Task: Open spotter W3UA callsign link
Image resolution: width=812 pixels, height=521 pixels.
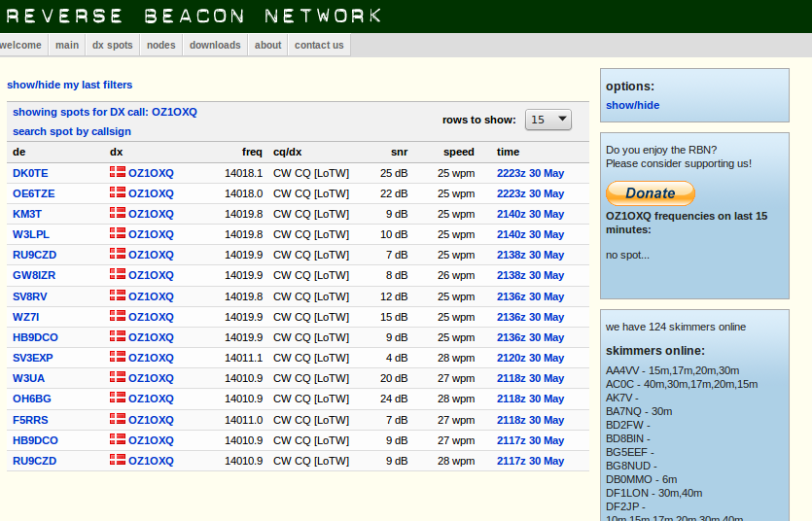Action: click(28, 378)
